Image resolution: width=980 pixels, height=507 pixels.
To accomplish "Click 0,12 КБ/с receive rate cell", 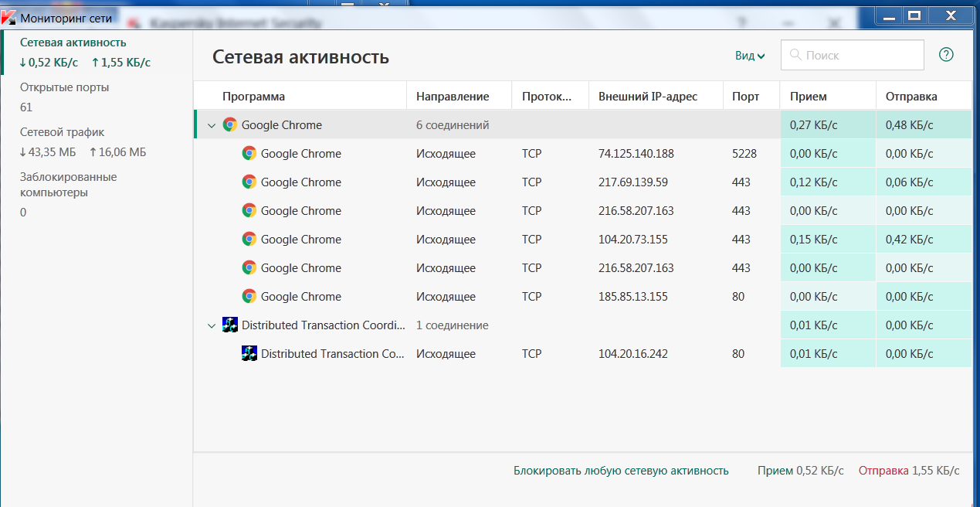I will coord(828,182).
